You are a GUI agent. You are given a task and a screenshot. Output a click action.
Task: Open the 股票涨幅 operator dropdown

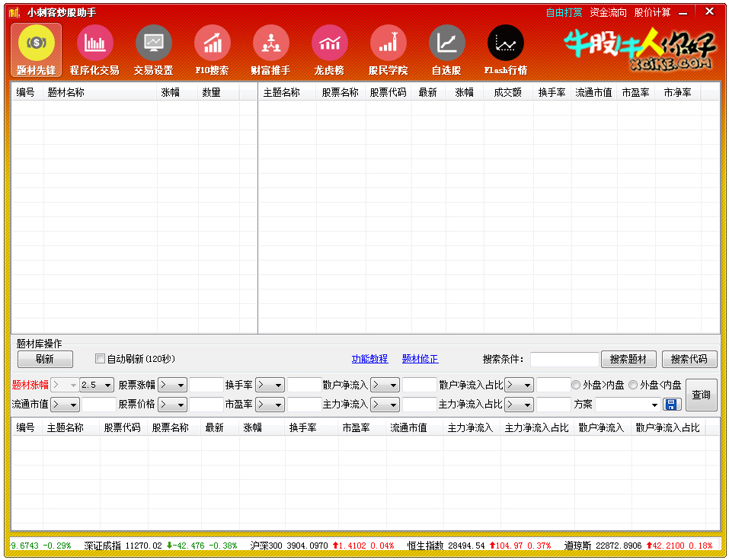[172, 385]
